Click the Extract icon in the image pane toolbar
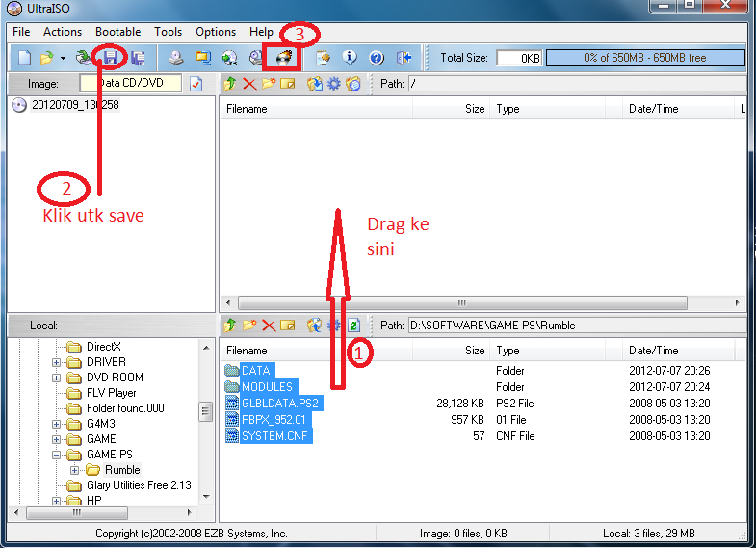 315,84
